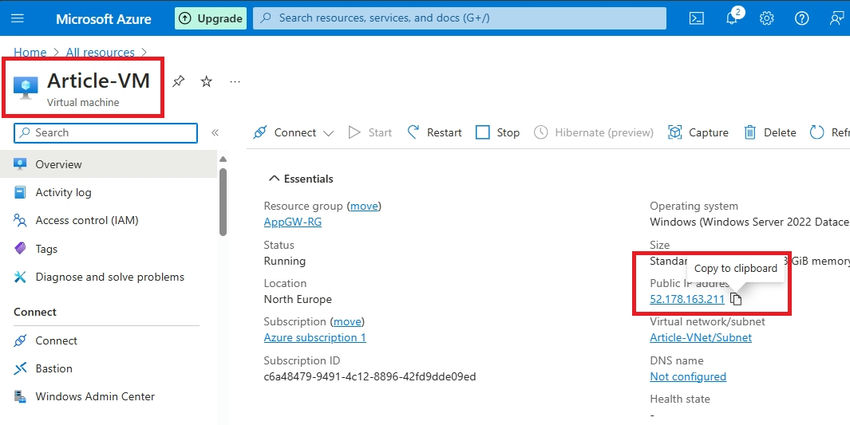
Task: Click the Activity log icon
Action: click(x=20, y=192)
